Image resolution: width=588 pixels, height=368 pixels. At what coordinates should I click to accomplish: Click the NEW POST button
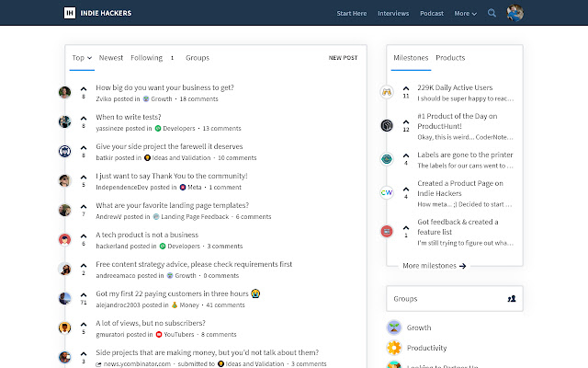(x=343, y=58)
